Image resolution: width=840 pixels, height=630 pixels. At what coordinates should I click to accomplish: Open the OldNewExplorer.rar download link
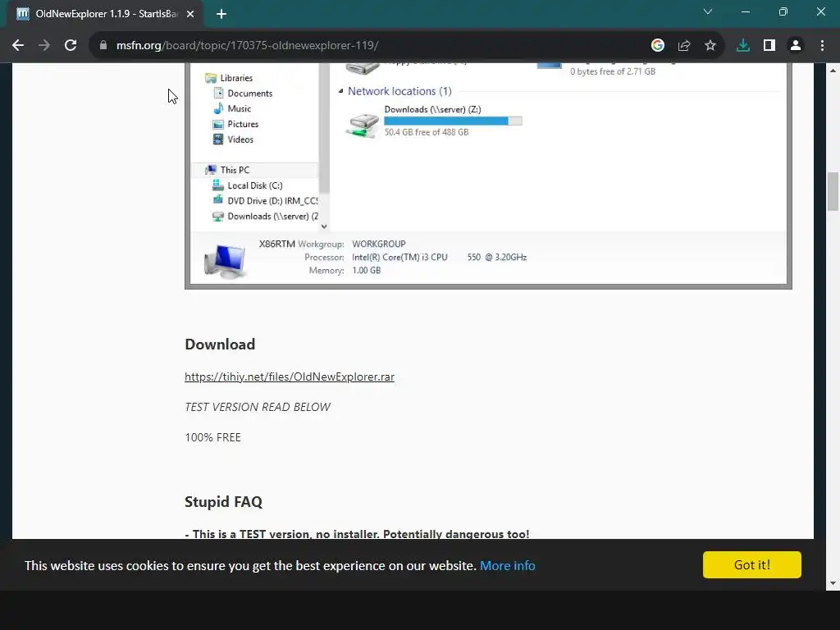(x=290, y=377)
